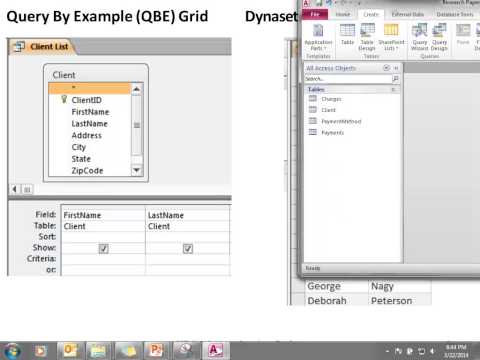Open the Application Parts dropdown
This screenshot has width=480, height=360.
[318, 37]
